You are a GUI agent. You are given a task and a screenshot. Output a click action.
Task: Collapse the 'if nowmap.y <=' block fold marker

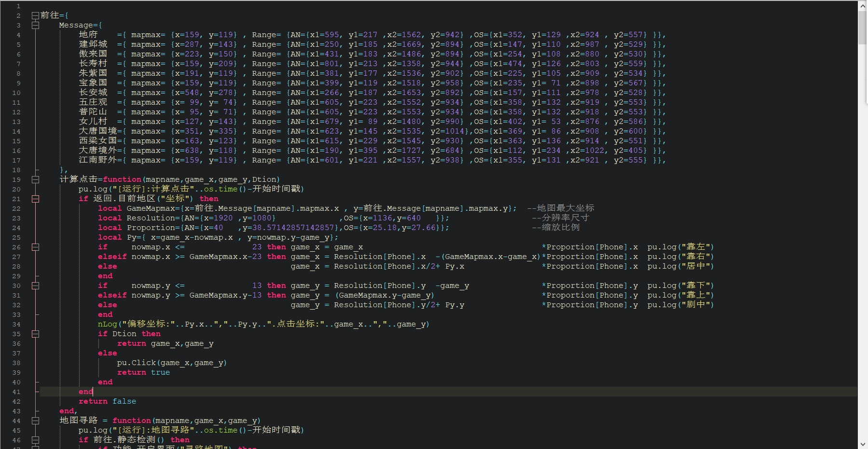(35, 286)
